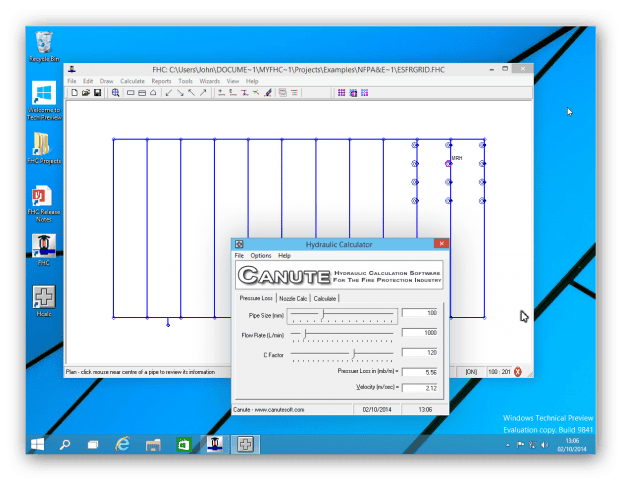Switch to the Nozzle Calc tab
The width and height of the screenshot is (622, 480).
click(293, 298)
